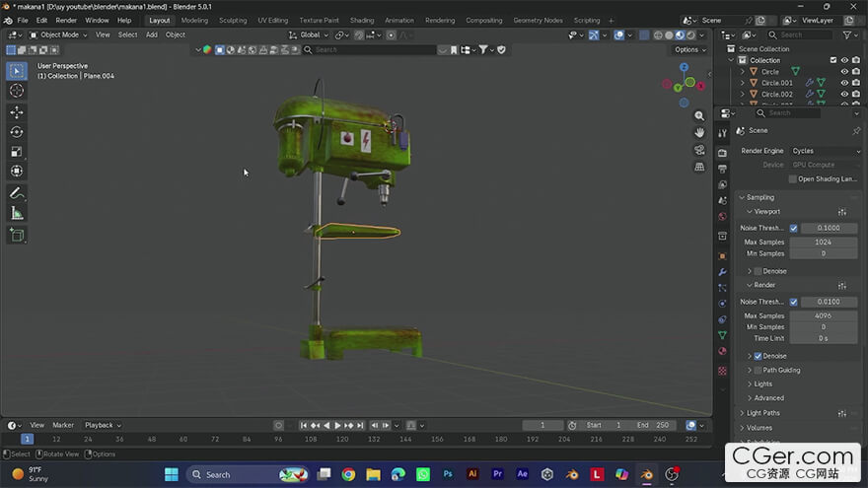Toggle Render Noise Threshold checkbox
Viewport: 868px width, 488px height.
(x=794, y=302)
